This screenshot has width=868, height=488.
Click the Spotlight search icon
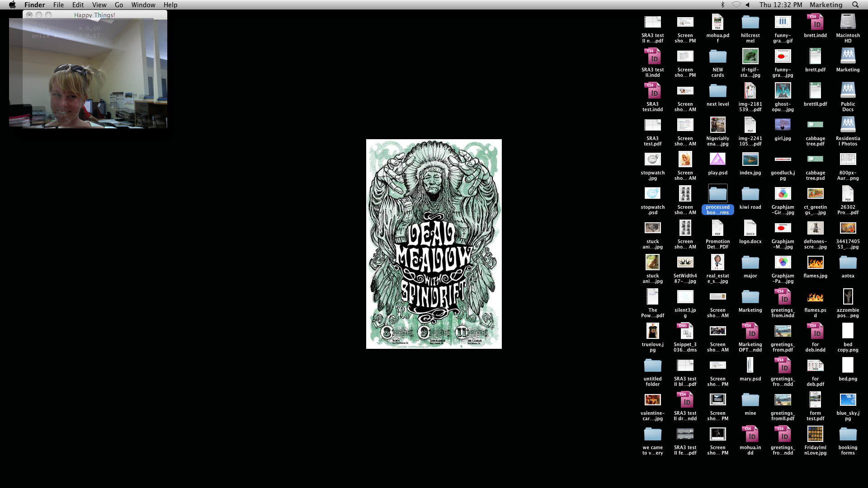click(855, 5)
